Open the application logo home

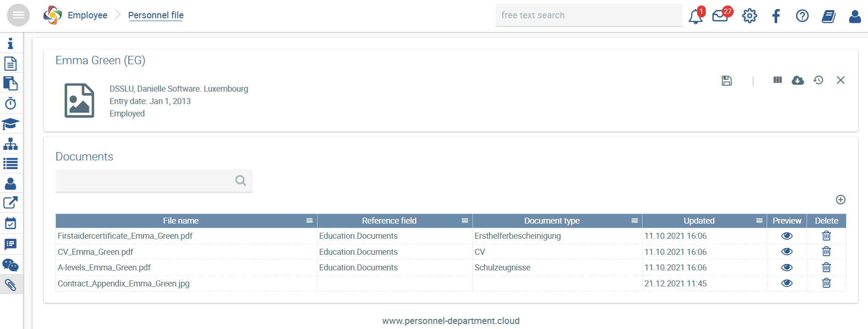pyautogui.click(x=52, y=15)
